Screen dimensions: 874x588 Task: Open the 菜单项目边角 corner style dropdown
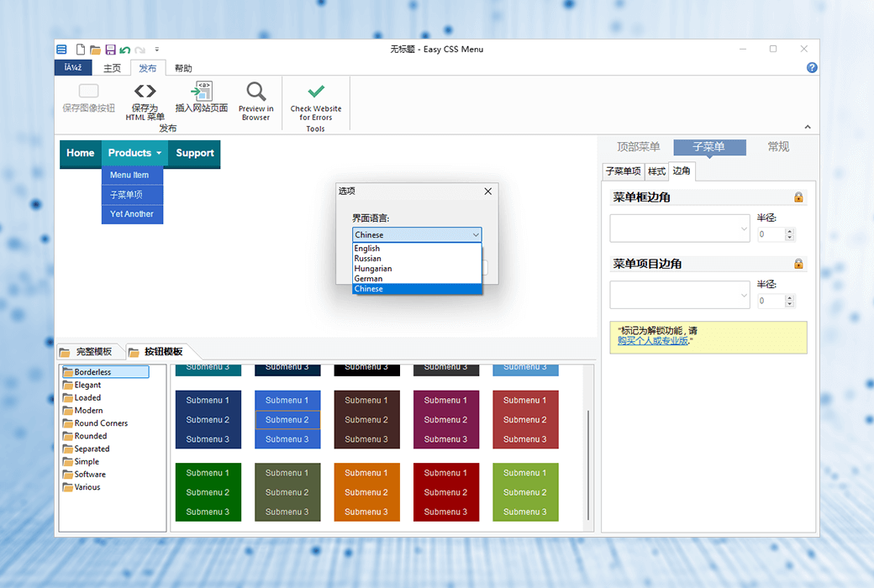click(x=680, y=295)
